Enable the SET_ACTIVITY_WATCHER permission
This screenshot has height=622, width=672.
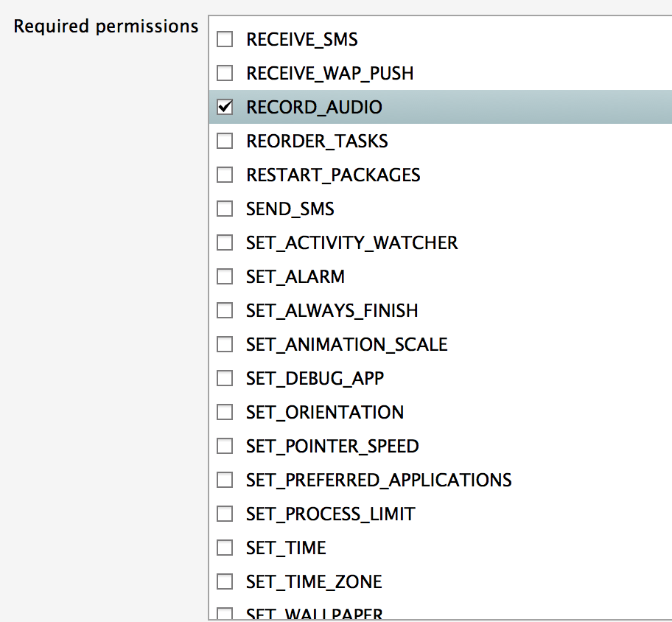[x=225, y=242]
